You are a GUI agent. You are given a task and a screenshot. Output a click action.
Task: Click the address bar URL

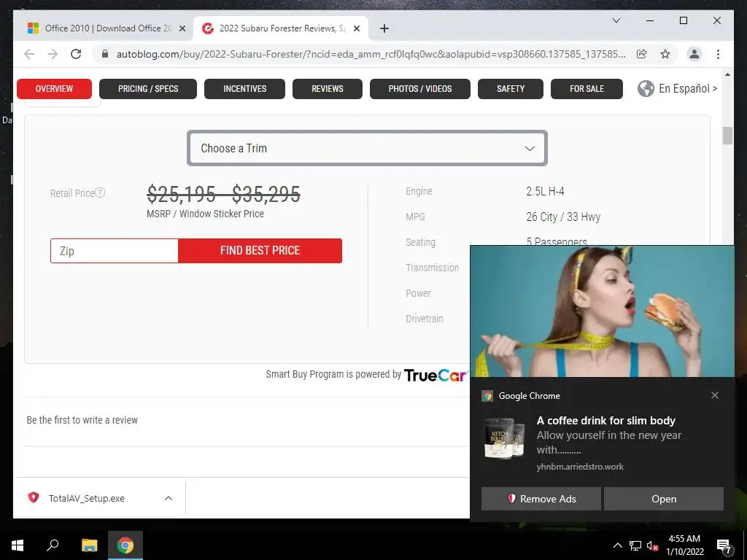pos(371,54)
